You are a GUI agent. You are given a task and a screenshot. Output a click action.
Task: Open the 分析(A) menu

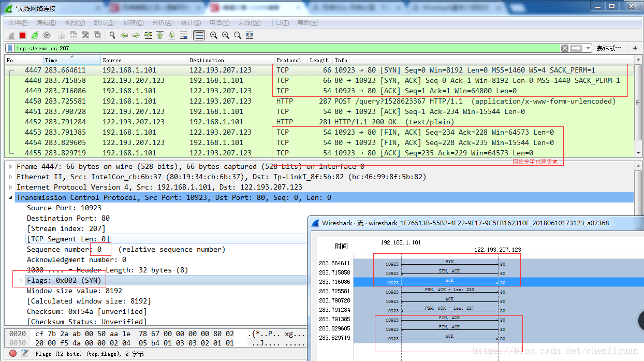click(x=162, y=23)
